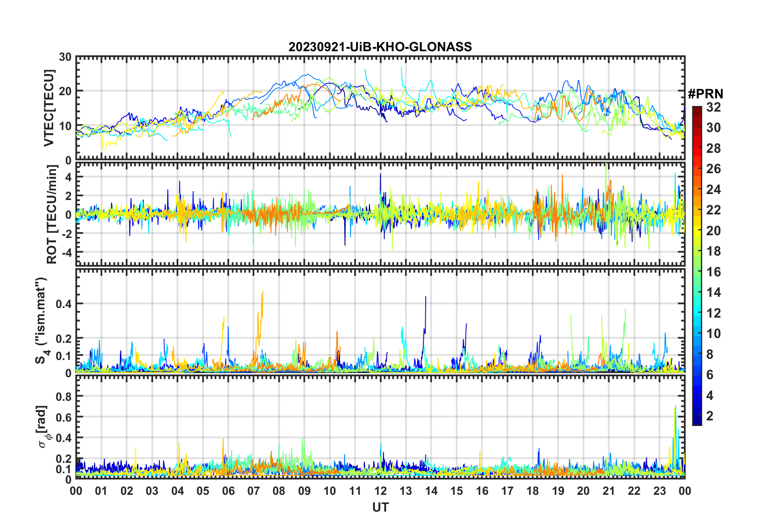Click the #PRN colorbar title
761x532 pixels.
pyautogui.click(x=705, y=94)
